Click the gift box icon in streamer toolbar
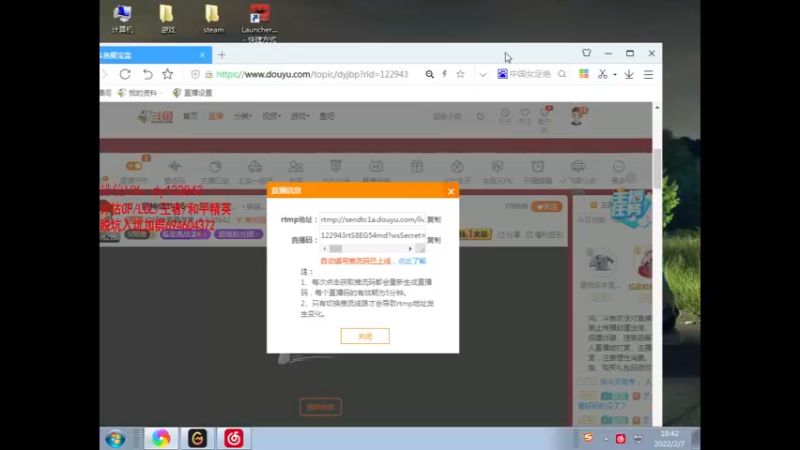This screenshot has width=800, height=450. tap(417, 166)
